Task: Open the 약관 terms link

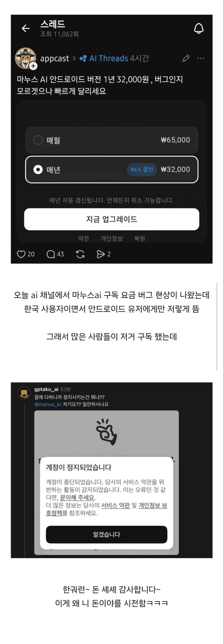Action: tap(83, 238)
